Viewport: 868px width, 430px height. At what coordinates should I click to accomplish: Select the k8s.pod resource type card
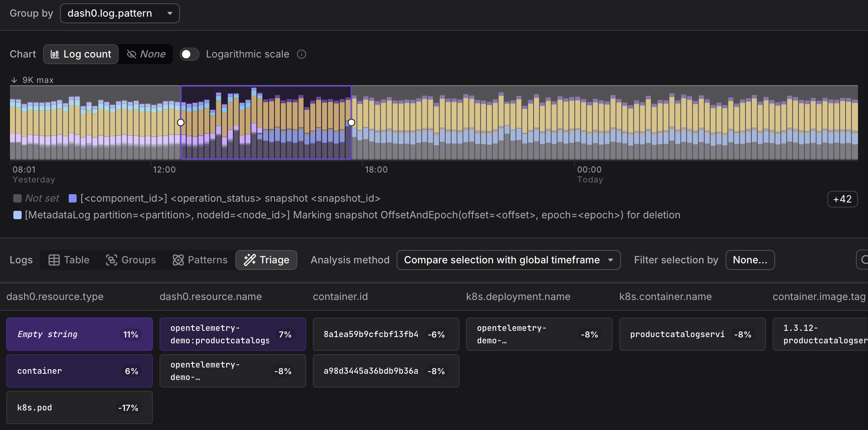[x=79, y=407]
